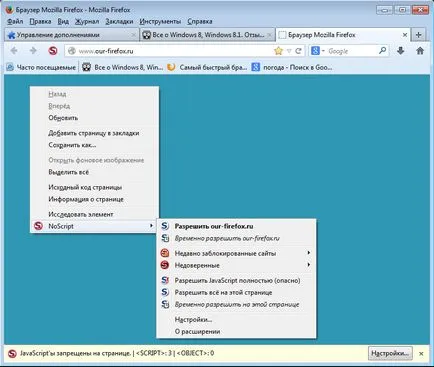Open bookmark погода - Поиск в Goo...
The image size is (434, 367).
point(292,68)
